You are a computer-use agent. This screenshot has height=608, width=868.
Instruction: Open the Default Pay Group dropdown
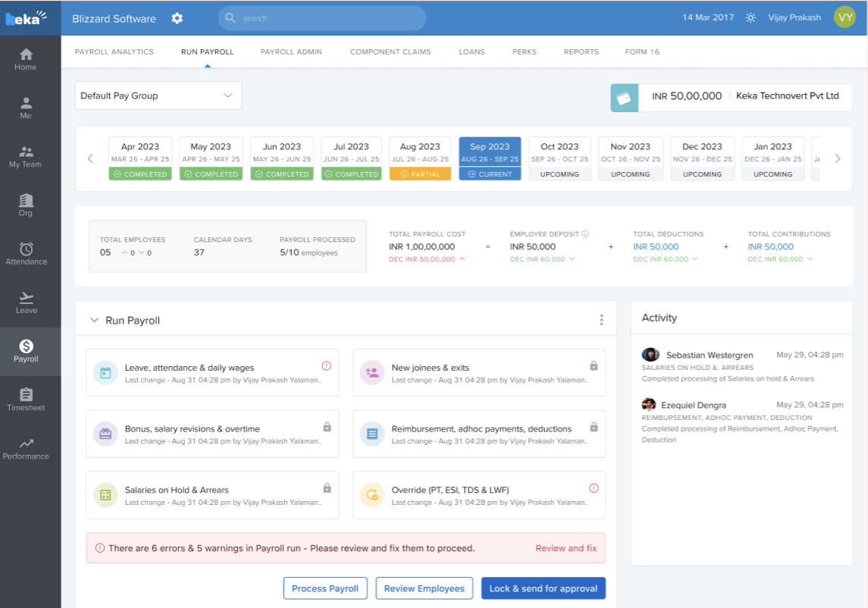click(158, 96)
